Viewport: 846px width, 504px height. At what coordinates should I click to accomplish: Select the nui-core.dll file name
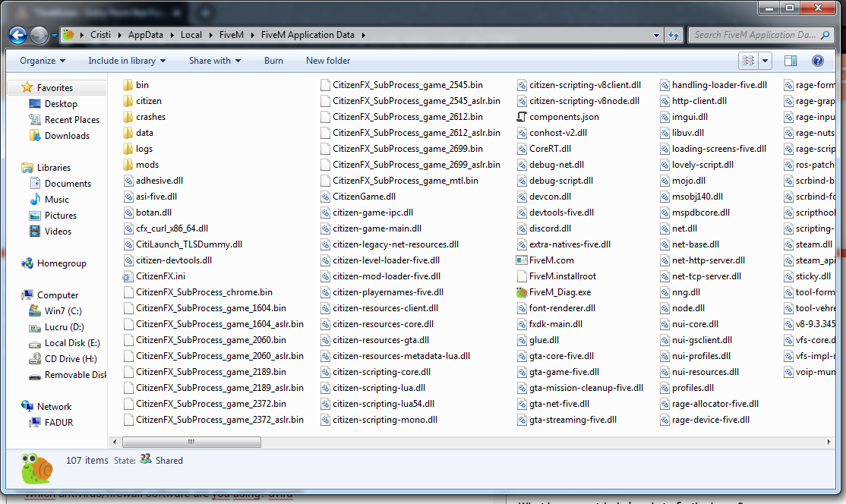coord(695,325)
